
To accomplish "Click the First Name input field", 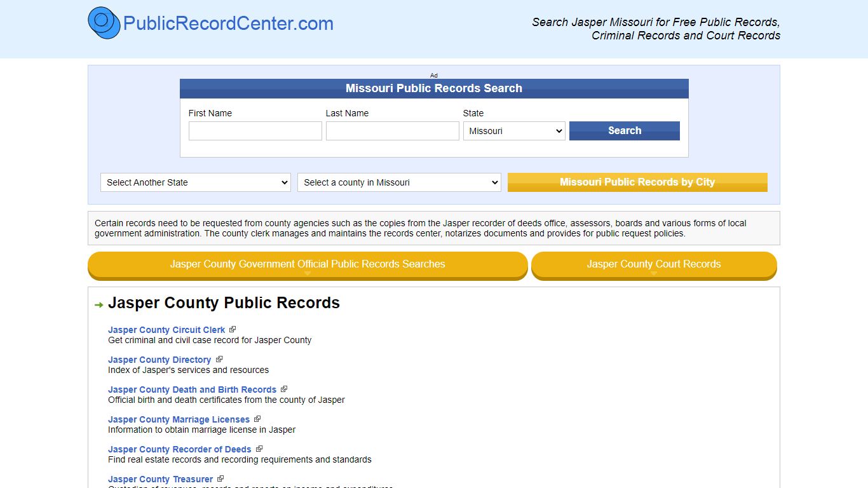I will click(x=255, y=131).
